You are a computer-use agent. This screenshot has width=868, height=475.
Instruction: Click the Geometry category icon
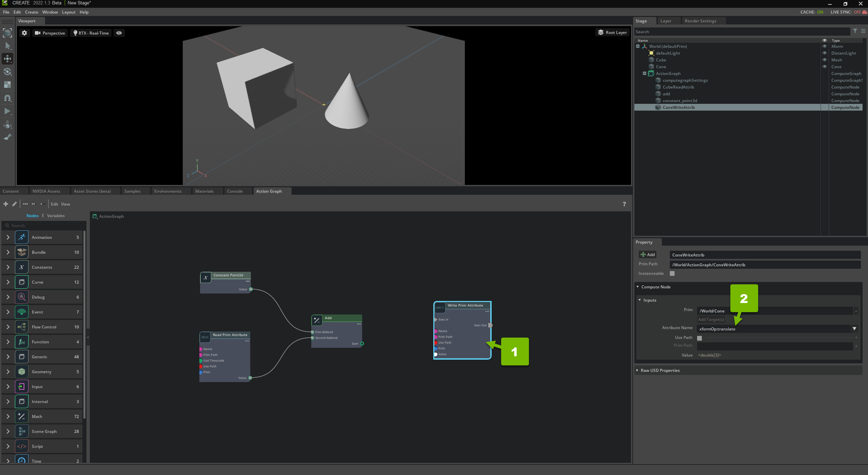tap(22, 372)
